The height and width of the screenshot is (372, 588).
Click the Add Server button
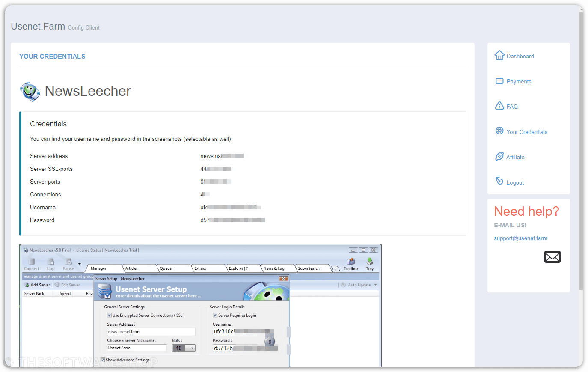(37, 285)
